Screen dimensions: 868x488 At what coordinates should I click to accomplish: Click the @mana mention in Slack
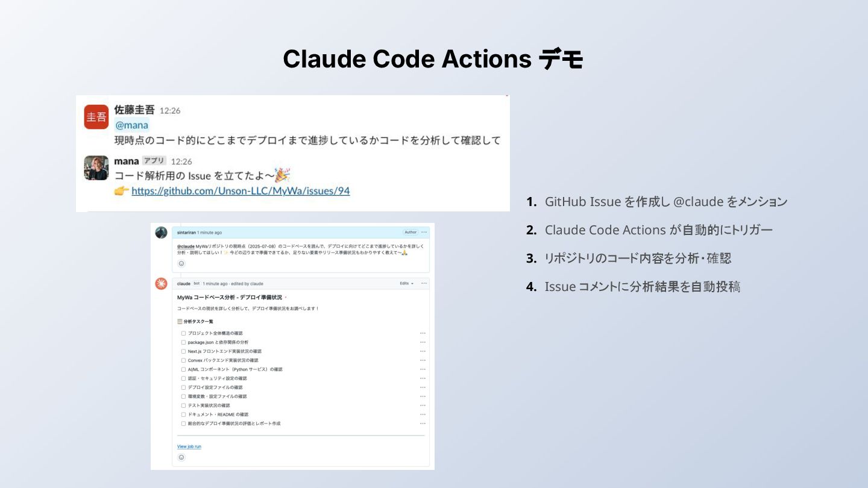[x=131, y=125]
